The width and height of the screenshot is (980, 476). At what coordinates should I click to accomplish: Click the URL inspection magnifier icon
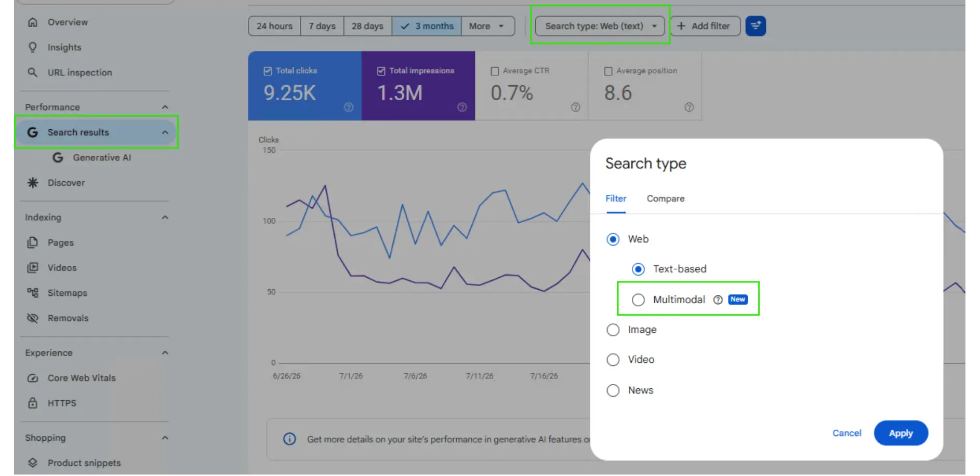click(33, 72)
